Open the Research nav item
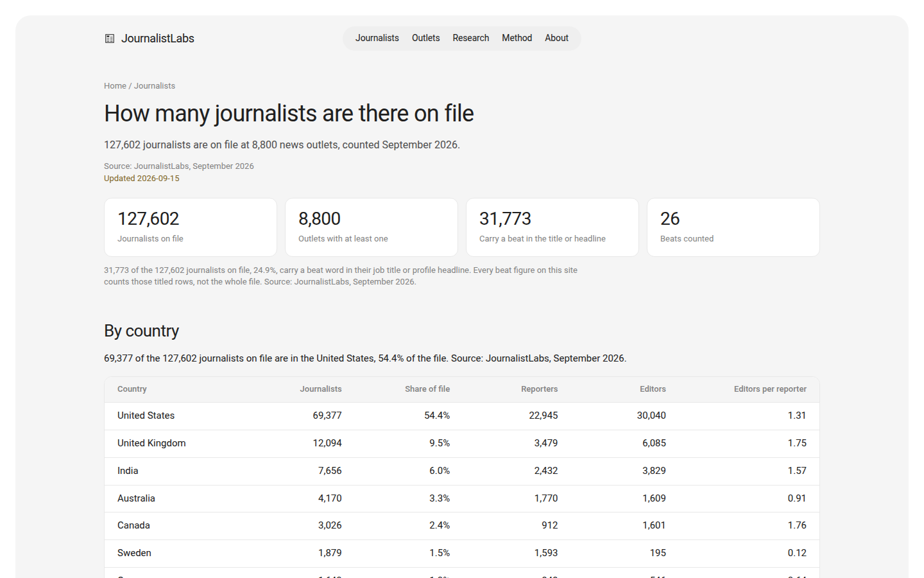This screenshot has width=924, height=578. [471, 38]
